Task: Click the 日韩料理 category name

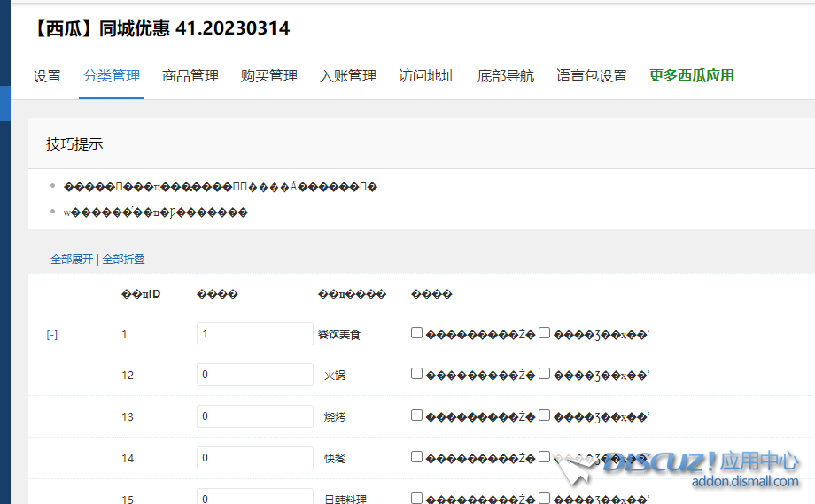Action: pos(345,499)
